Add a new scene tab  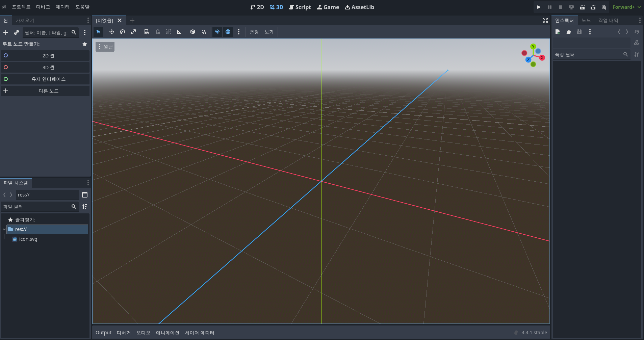coord(132,21)
